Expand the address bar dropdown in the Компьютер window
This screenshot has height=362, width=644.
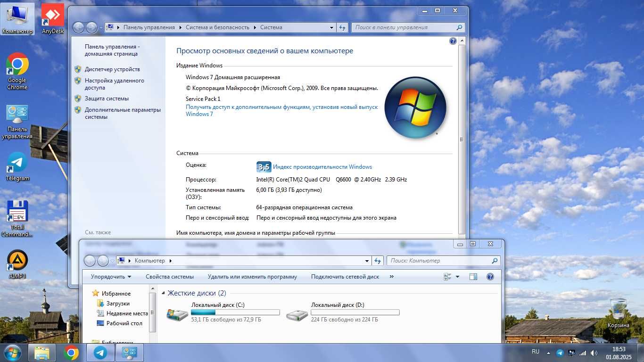tap(367, 261)
